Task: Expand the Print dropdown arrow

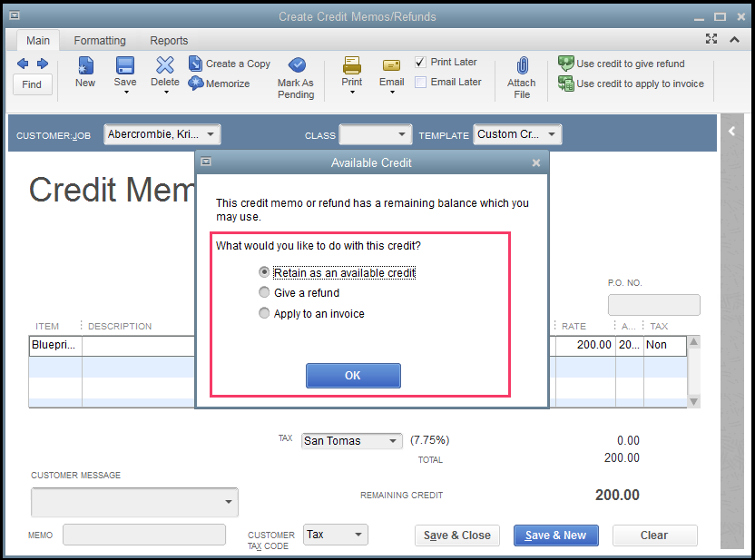Action: pyautogui.click(x=352, y=92)
